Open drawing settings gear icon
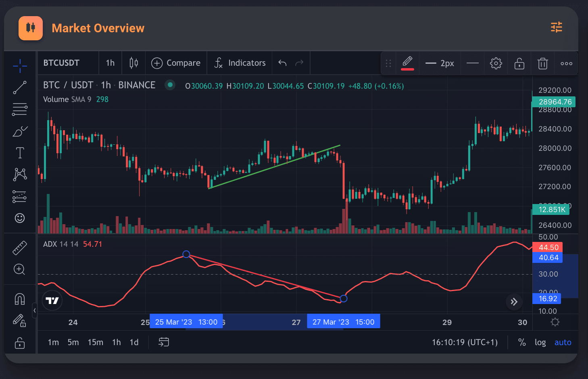This screenshot has height=379, width=588. pyautogui.click(x=496, y=63)
